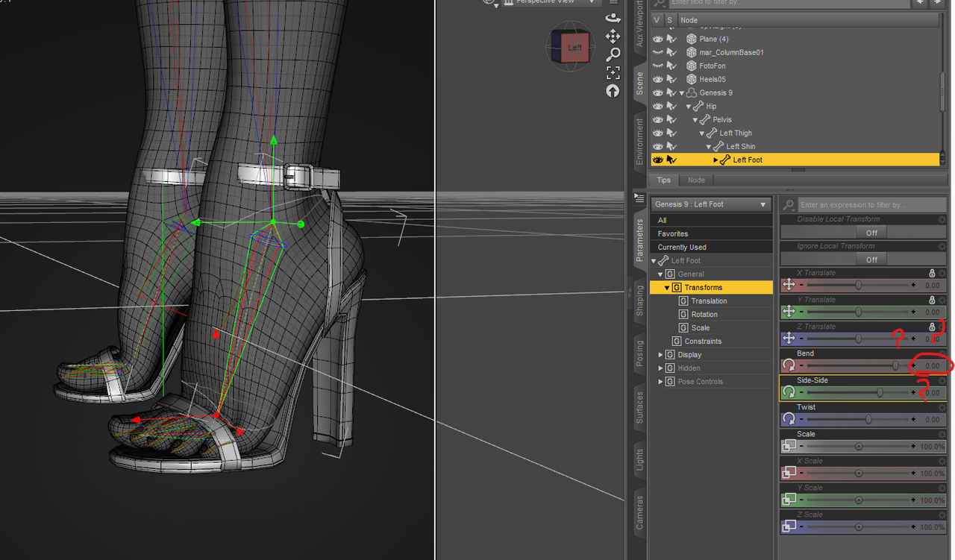Collapse the Genesis 9 node in Scene
Image resolution: width=955 pixels, height=560 pixels.
tap(681, 93)
